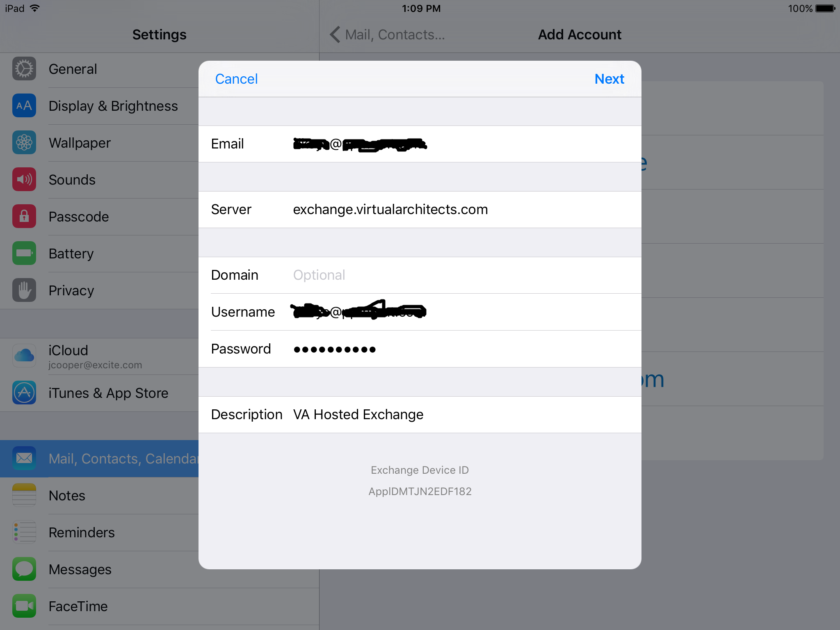
Task: Select Wallpaper in settings list
Action: pos(99,143)
